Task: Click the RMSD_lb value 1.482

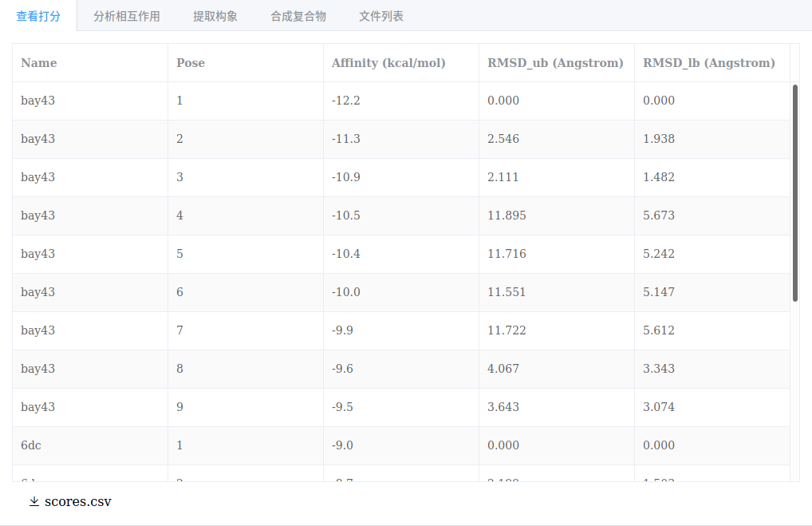Action: click(659, 177)
